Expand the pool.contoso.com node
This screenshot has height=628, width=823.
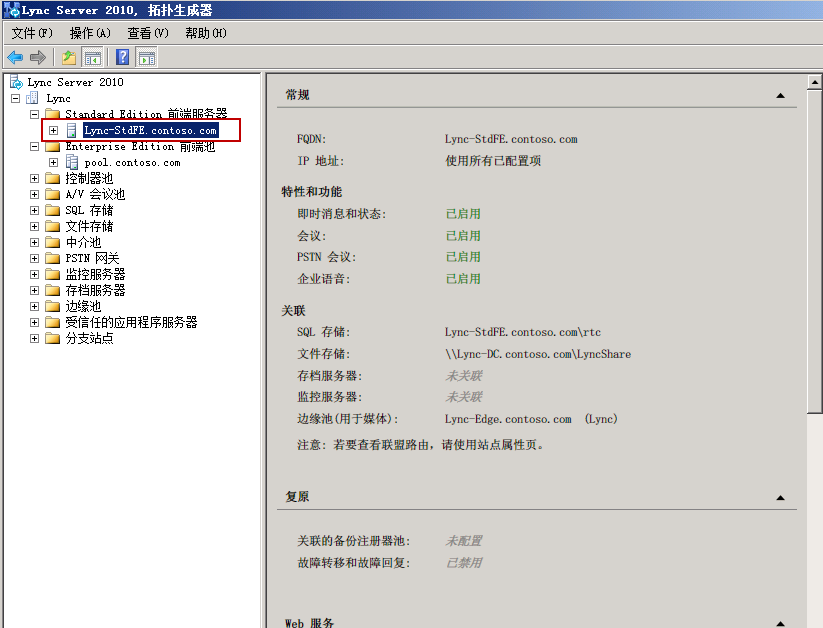(x=54, y=162)
